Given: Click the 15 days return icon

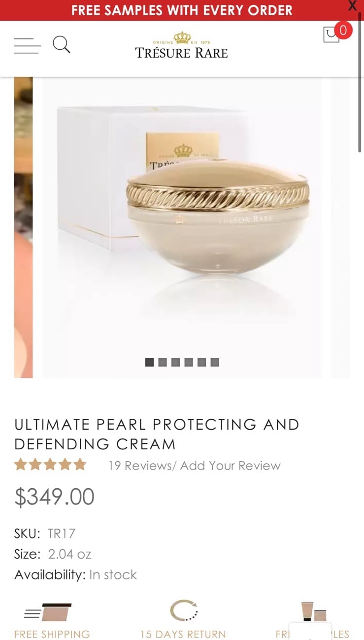Looking at the screenshot, I should pyautogui.click(x=184, y=611).
